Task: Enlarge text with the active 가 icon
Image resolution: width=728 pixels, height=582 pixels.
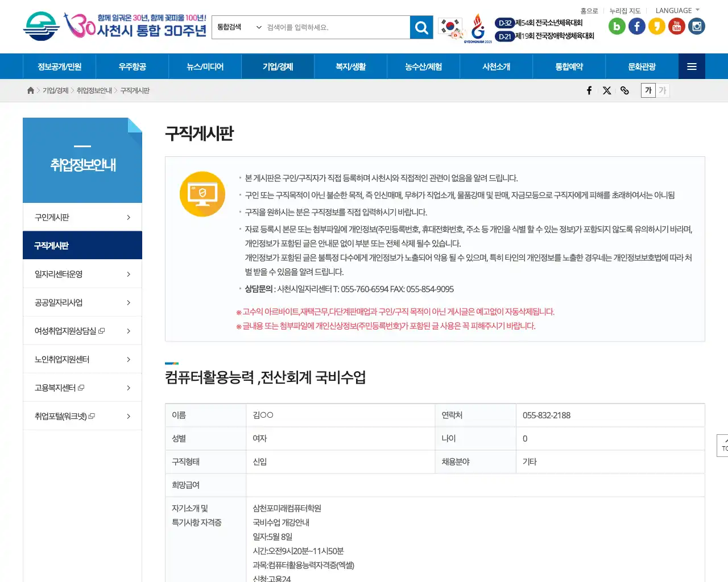Action: (x=648, y=90)
